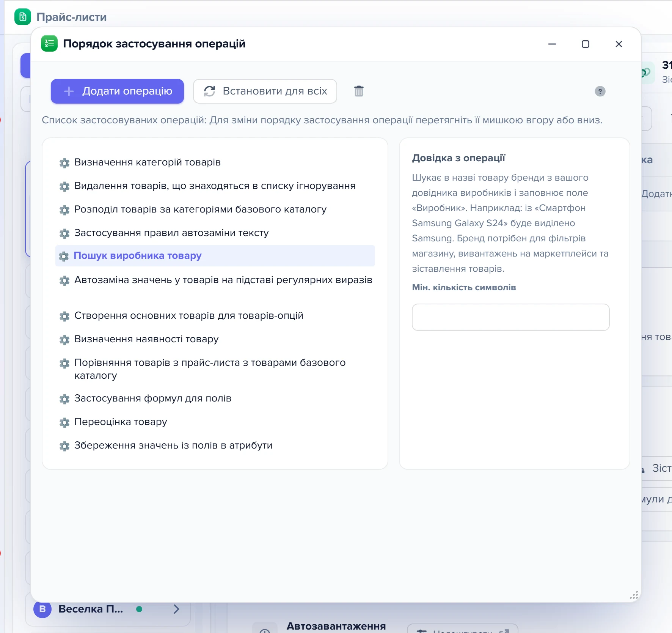Select Видалення товарів, що знаходяться в списку ігнорування
The height and width of the screenshot is (633, 672).
(215, 186)
